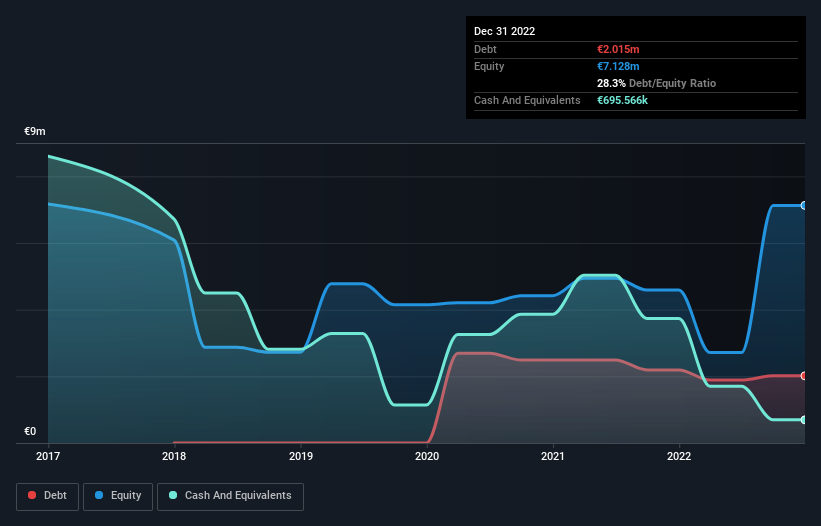Image resolution: width=821 pixels, height=526 pixels.
Task: Click the red Debt endpoint marker
Action: point(804,376)
